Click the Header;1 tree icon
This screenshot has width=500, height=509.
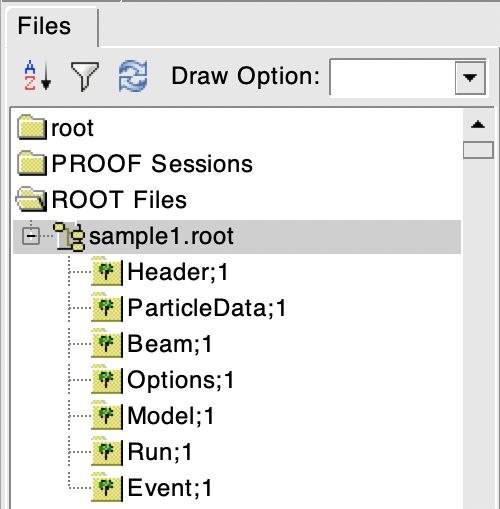pos(107,272)
